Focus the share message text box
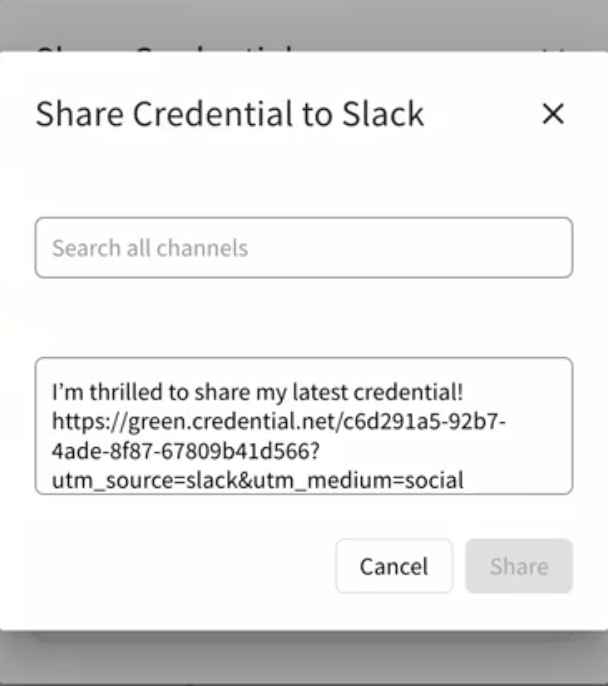This screenshot has height=686, width=608. pyautogui.click(x=304, y=426)
